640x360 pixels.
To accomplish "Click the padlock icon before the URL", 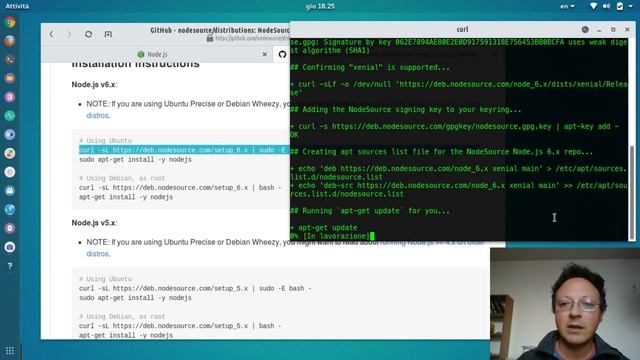I will (210, 38).
